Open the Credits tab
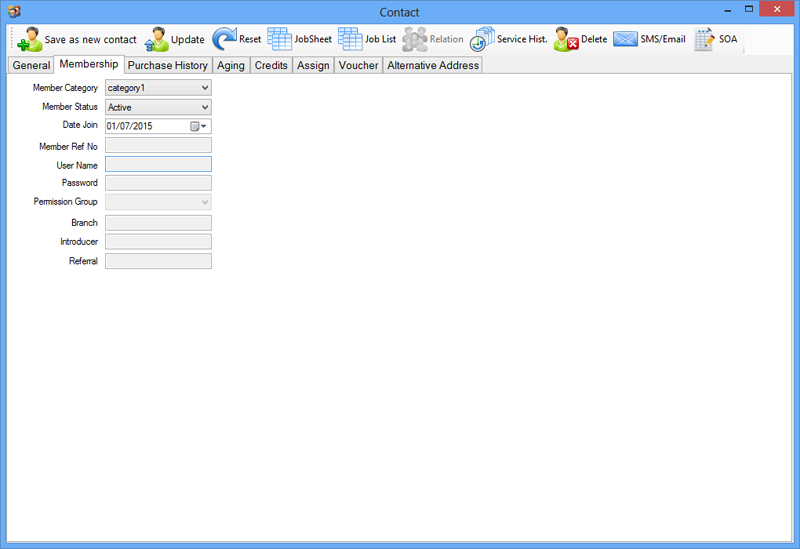Image resolution: width=800 pixels, height=549 pixels. click(x=271, y=65)
